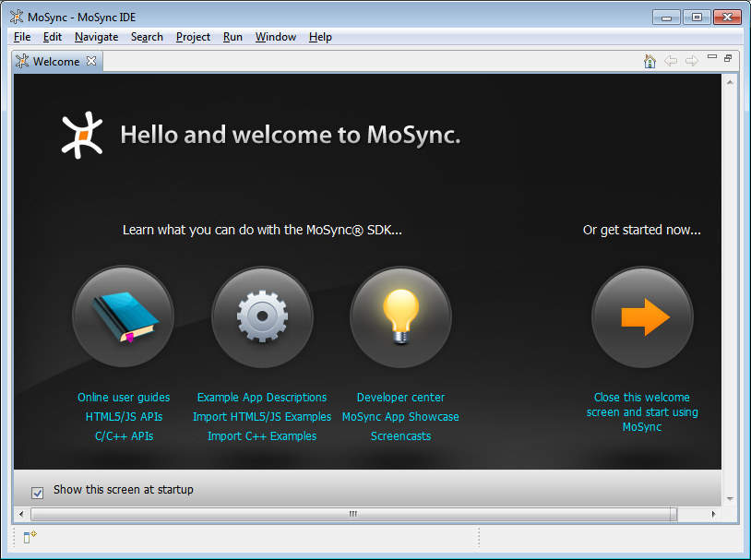Restore the Welcome view panel
Image resolution: width=751 pixels, height=560 pixels.
click(728, 58)
